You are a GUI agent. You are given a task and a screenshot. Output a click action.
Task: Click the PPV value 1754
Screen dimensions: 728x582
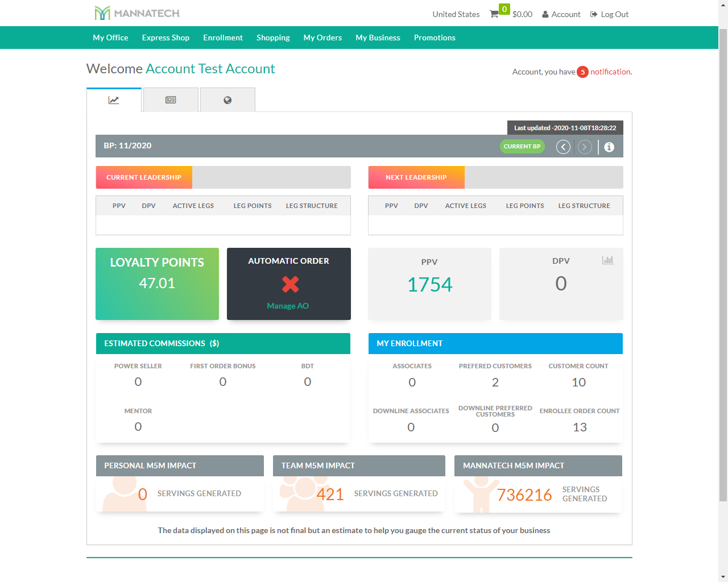[x=430, y=284]
